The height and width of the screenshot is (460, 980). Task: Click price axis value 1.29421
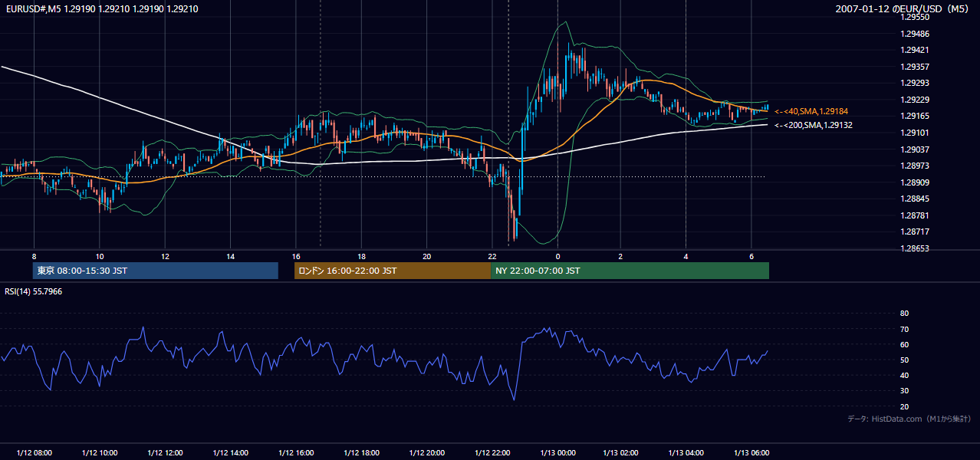coord(915,50)
